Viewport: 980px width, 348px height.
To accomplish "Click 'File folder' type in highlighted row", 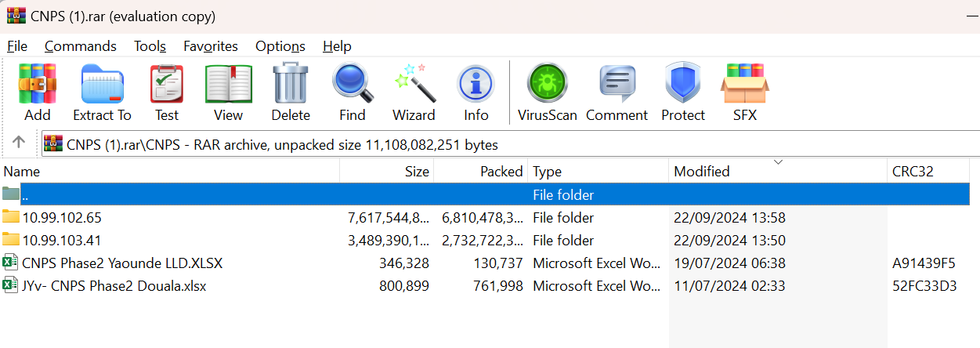I will 563,194.
